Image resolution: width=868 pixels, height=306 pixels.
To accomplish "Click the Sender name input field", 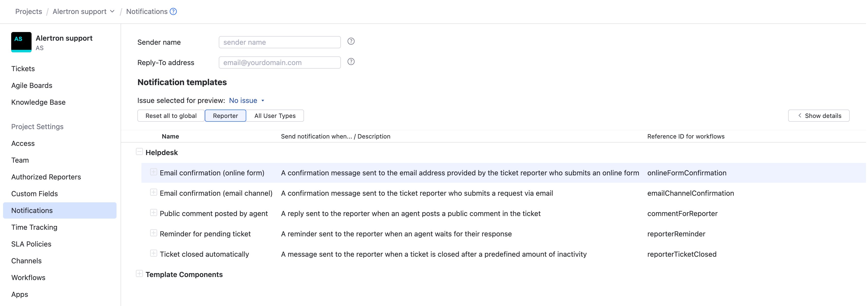I will [279, 42].
